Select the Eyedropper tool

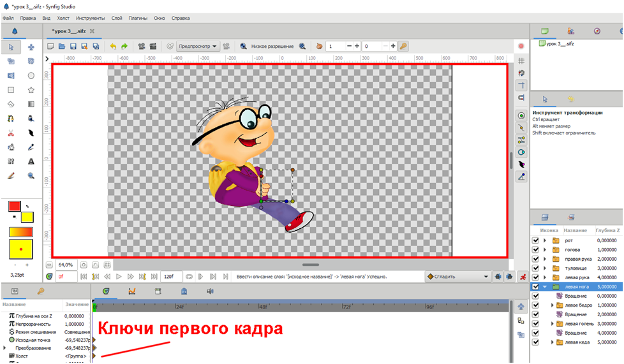click(x=31, y=147)
